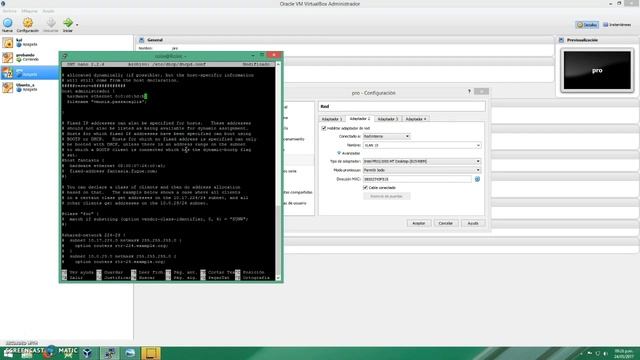The height and width of the screenshot is (360, 640).
Task: Click the probando VM icon
Action: coord(7,58)
